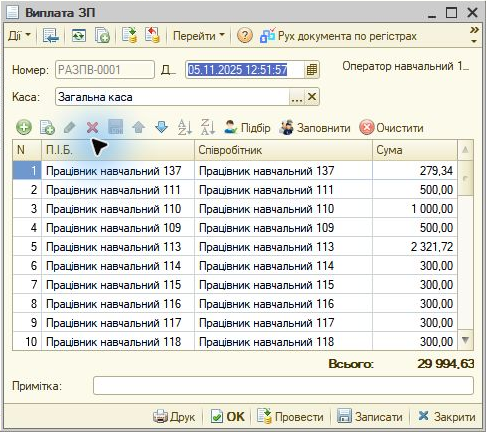This screenshot has width=486, height=432.
Task: Select row number 5 cell
Action: 27,247
